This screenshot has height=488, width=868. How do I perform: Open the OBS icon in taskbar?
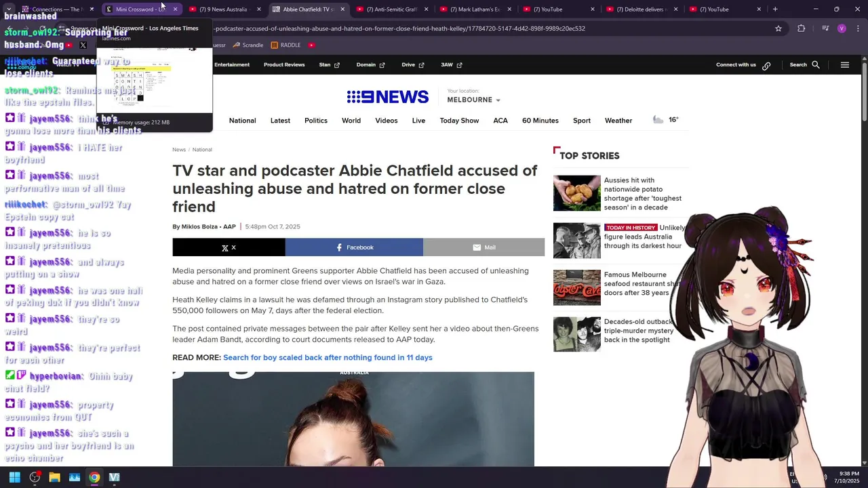[35, 477]
